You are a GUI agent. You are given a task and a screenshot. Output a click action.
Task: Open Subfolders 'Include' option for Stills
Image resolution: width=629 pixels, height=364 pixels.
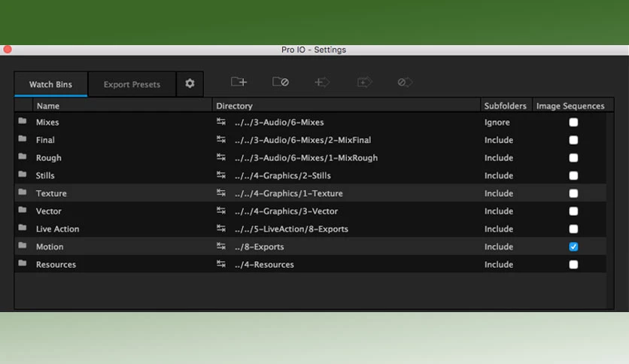tap(499, 175)
